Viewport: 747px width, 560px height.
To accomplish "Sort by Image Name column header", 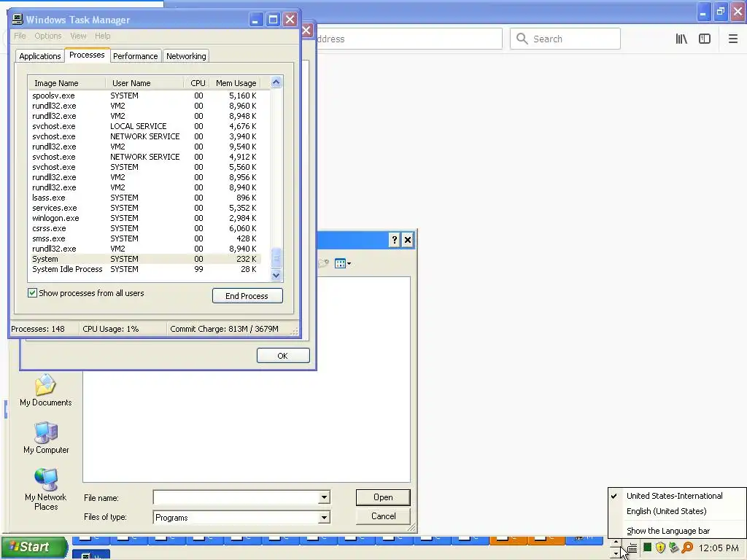I will click(x=66, y=83).
